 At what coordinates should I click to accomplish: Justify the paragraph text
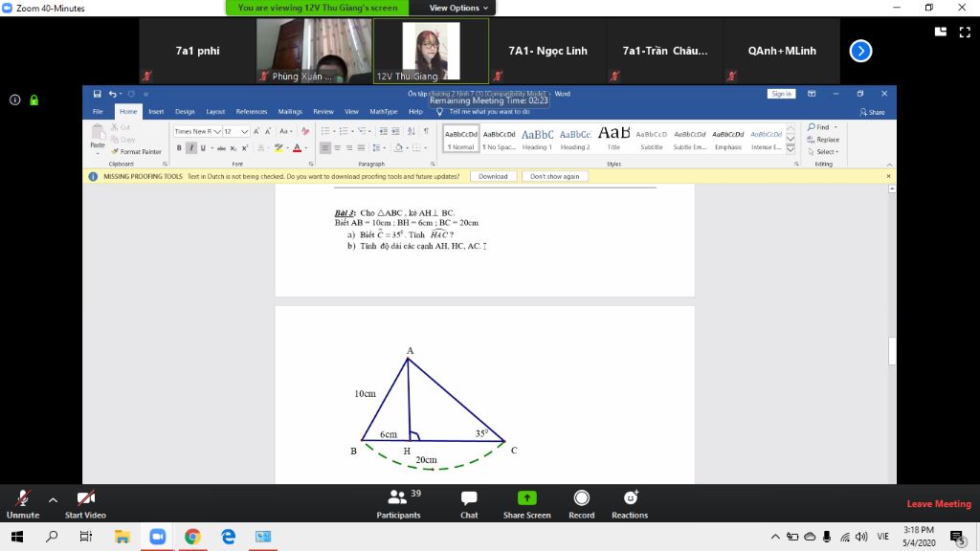[x=361, y=148]
